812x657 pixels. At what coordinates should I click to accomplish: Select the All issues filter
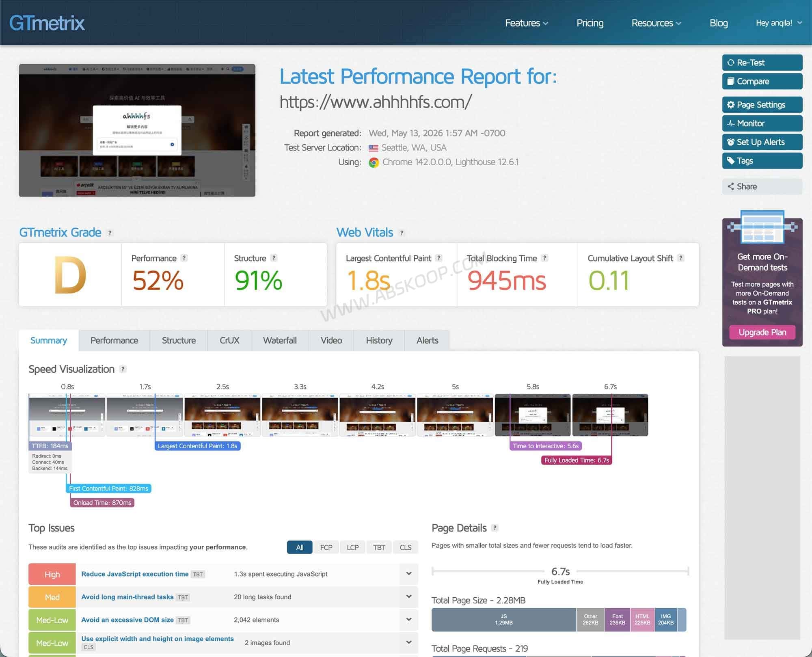tap(300, 547)
